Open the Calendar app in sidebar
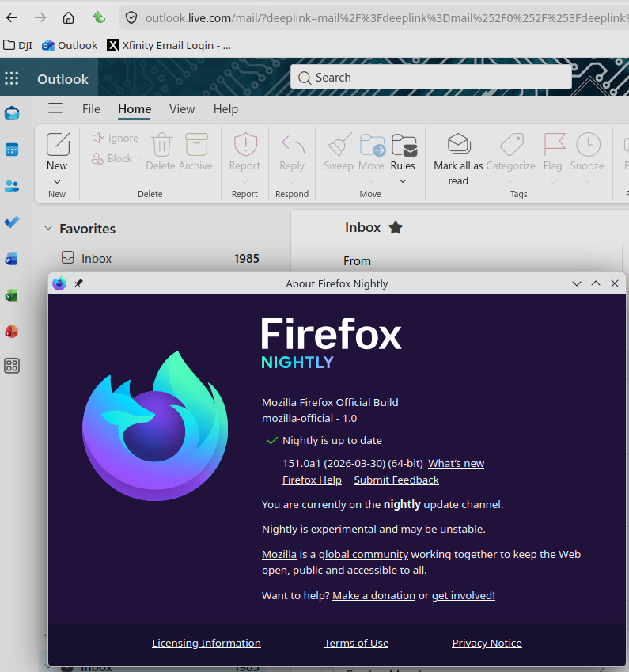Viewport: 629px width, 672px height. (12, 150)
